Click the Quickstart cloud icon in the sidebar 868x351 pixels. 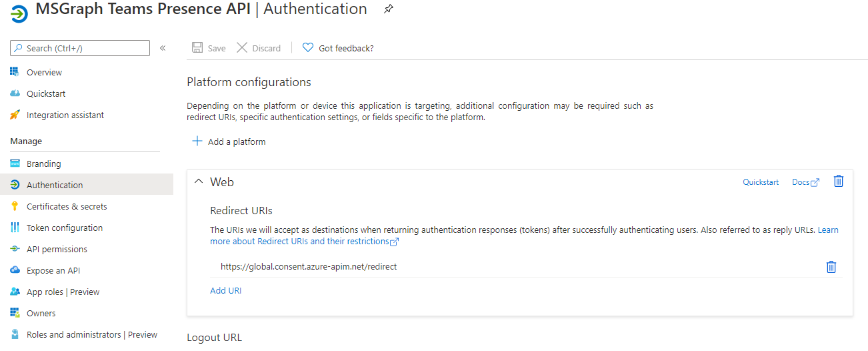click(15, 93)
